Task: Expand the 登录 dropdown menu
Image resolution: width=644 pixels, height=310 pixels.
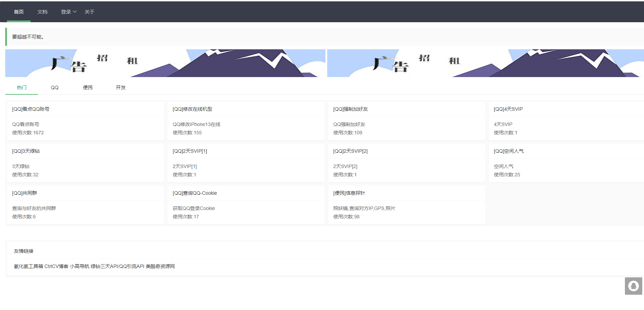Action: pos(68,12)
